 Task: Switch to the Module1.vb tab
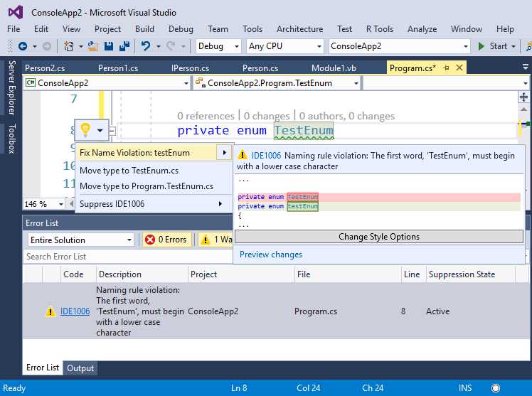click(x=334, y=68)
